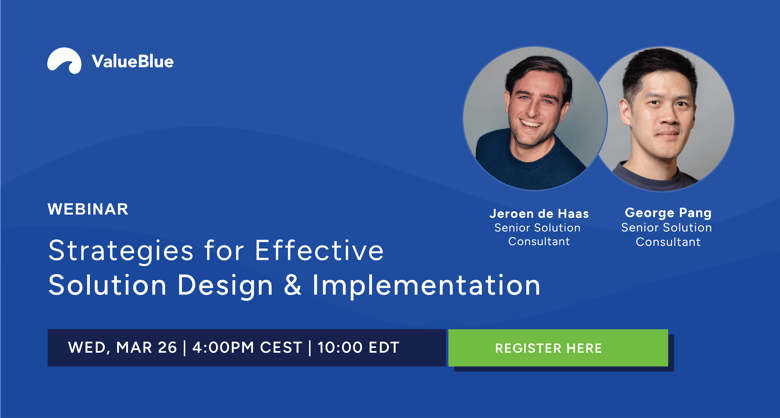Click the first separator bar after the date
The image size is (780, 418).
[x=184, y=348]
